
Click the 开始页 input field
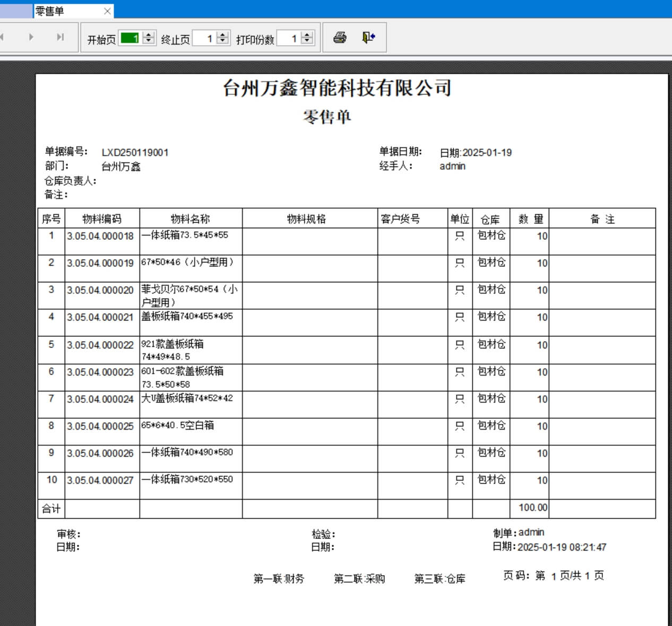coord(130,38)
